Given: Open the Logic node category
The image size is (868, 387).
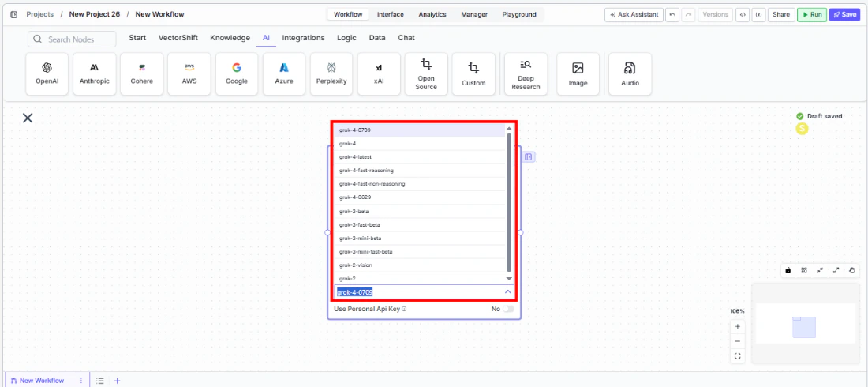Looking at the screenshot, I should pyautogui.click(x=347, y=38).
